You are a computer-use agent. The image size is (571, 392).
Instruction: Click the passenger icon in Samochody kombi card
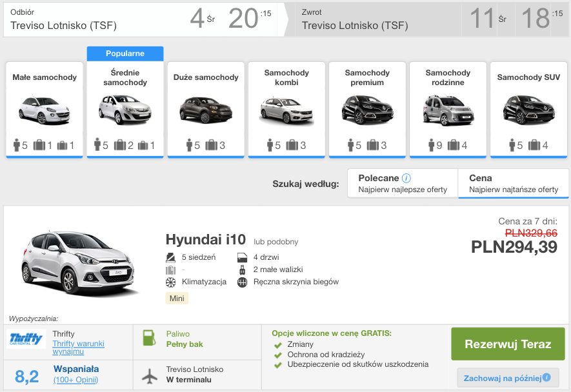pos(270,145)
